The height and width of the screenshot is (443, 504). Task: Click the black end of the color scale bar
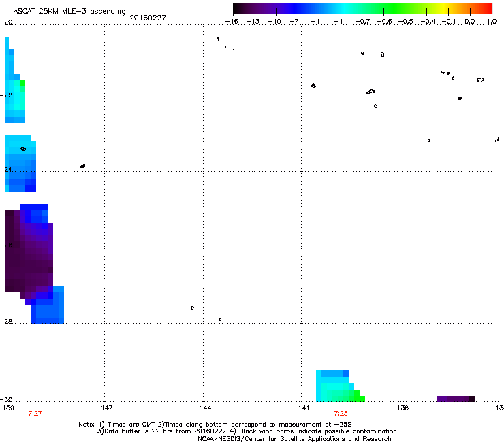tap(238, 9)
